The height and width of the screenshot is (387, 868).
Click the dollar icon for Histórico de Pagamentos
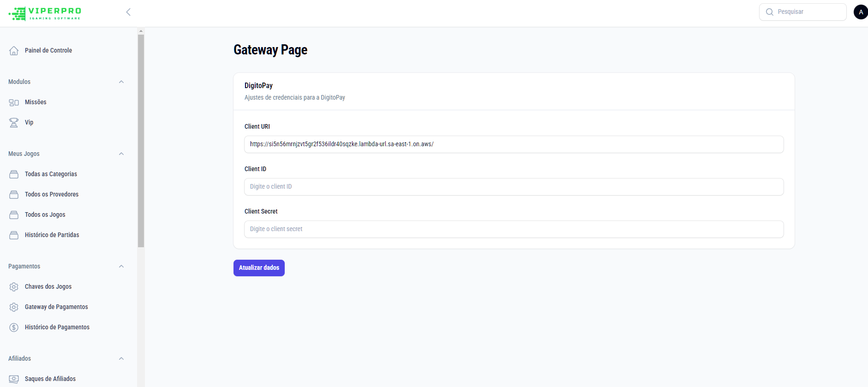click(14, 327)
